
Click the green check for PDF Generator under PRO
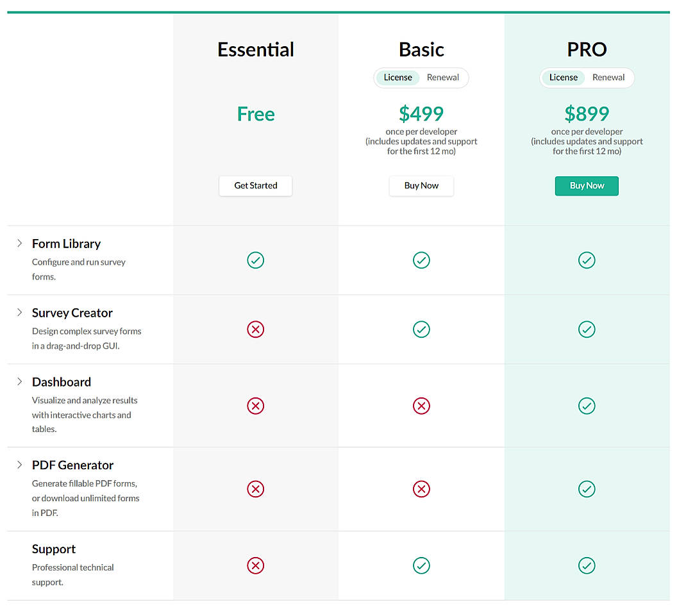[587, 489]
